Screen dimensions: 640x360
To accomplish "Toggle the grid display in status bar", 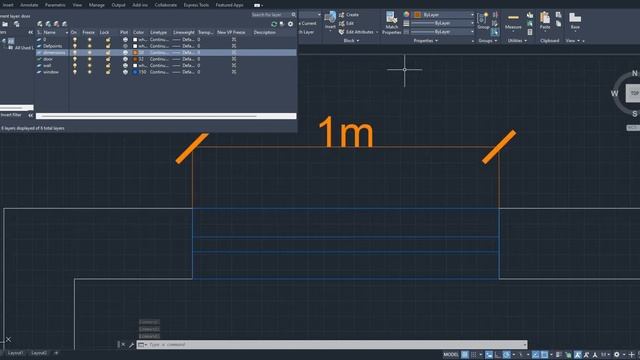I will (x=465, y=355).
